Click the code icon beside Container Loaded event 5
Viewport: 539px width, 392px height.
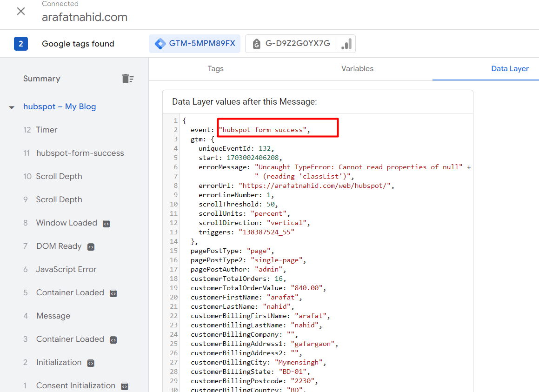pos(113,293)
